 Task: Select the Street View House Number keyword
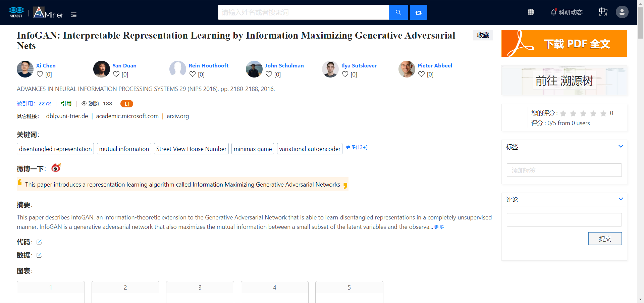191,149
